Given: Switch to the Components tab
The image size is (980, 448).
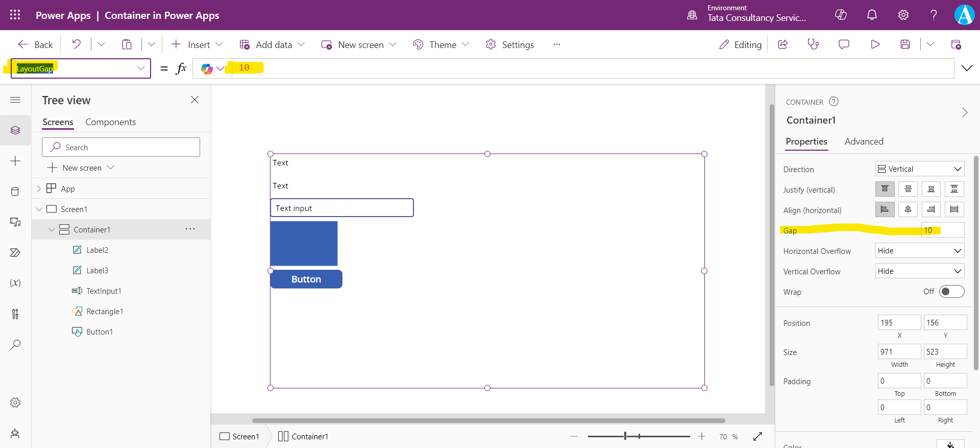Looking at the screenshot, I should [x=110, y=122].
